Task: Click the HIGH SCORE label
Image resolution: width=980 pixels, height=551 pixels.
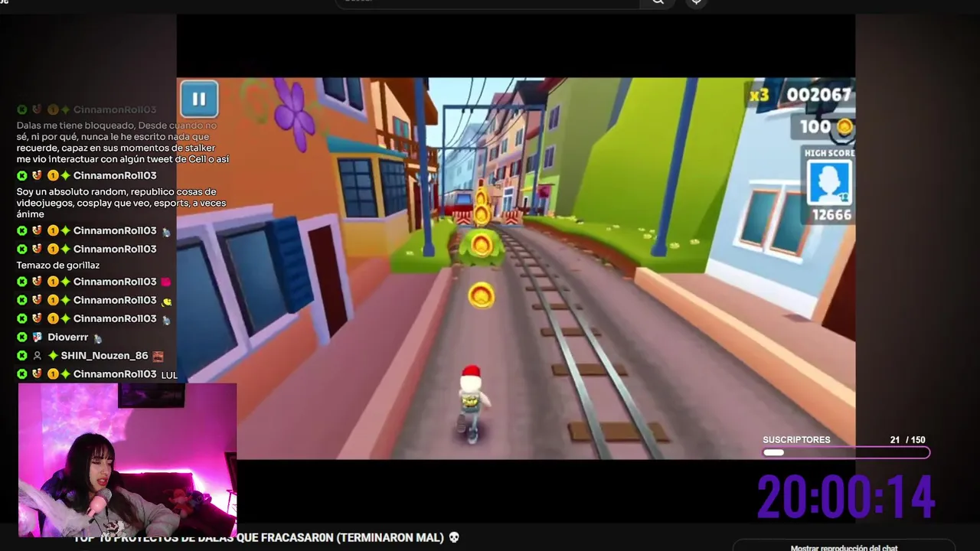Action: point(829,153)
